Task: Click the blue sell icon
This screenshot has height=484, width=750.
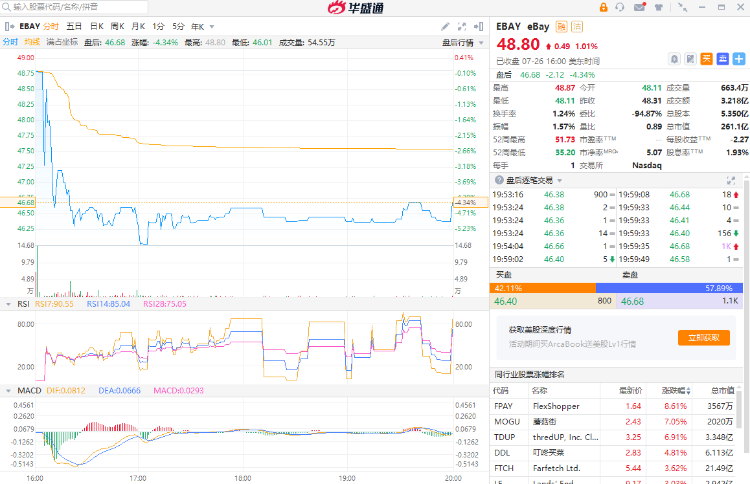Action: [x=723, y=59]
